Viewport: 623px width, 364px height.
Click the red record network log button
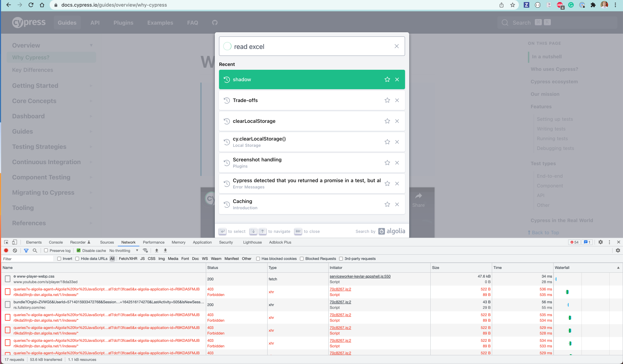click(6, 251)
